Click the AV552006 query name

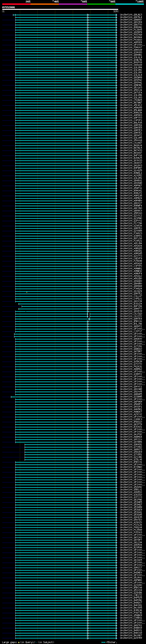point(8,7)
